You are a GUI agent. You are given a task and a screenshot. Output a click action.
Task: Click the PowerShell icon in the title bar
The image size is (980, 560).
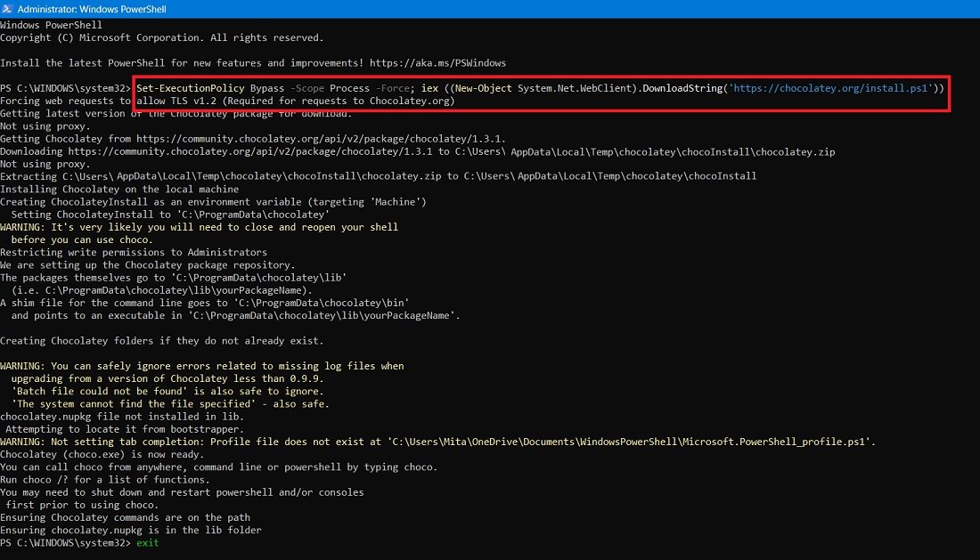tap(9, 8)
